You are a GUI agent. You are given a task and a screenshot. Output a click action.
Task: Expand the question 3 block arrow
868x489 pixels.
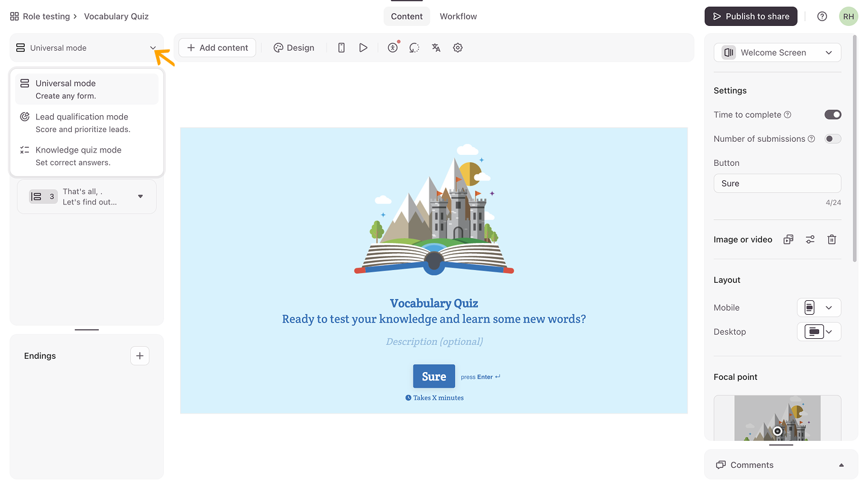coord(140,197)
